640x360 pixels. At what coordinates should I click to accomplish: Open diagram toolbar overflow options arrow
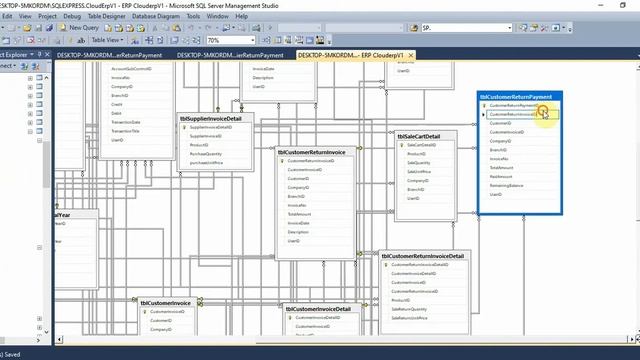(329, 41)
